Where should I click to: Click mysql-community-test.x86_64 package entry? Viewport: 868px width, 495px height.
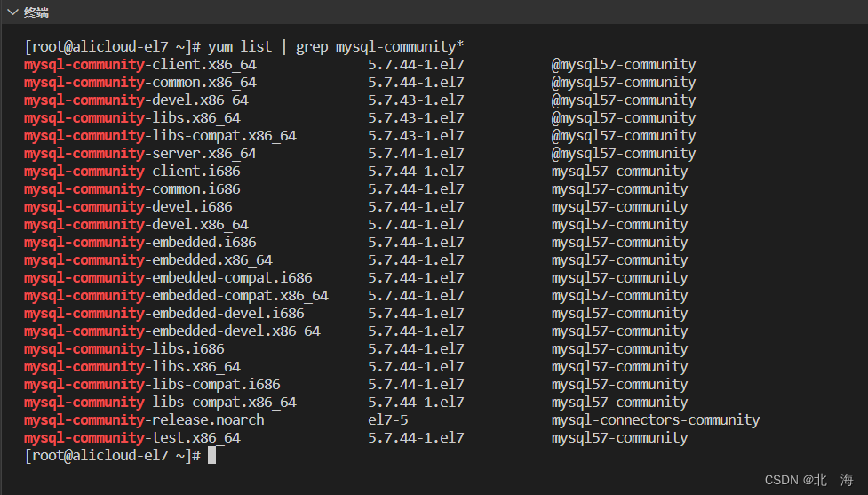[132, 437]
